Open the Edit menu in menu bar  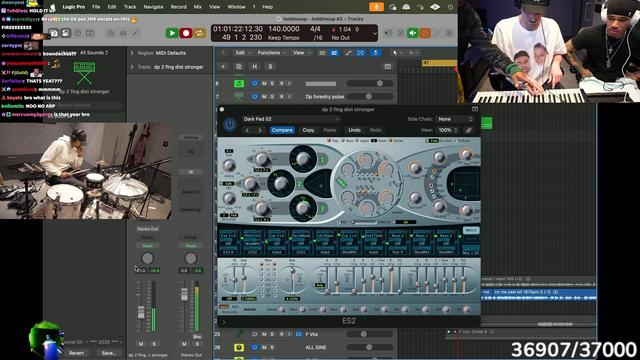[x=112, y=7]
